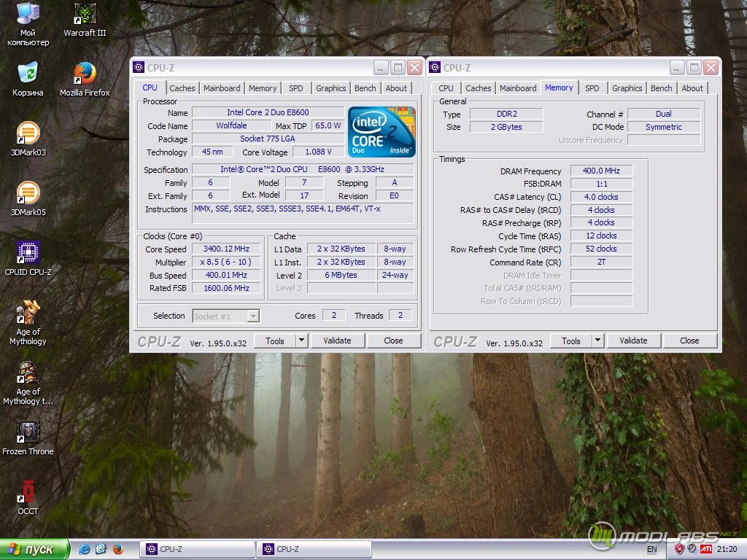The height and width of the screenshot is (560, 747).
Task: Open the SPD tab in right CPU-Z window
Action: tap(592, 88)
